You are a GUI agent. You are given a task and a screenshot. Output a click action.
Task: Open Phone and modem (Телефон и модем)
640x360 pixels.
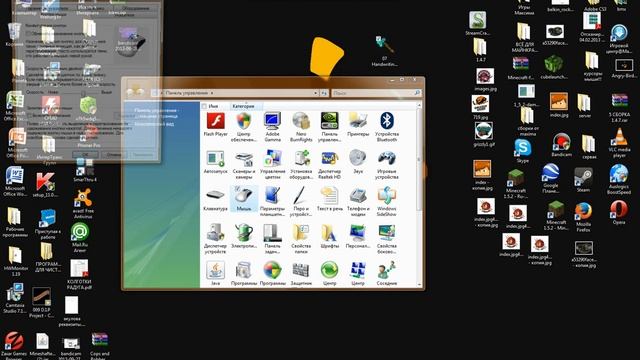tap(358, 202)
